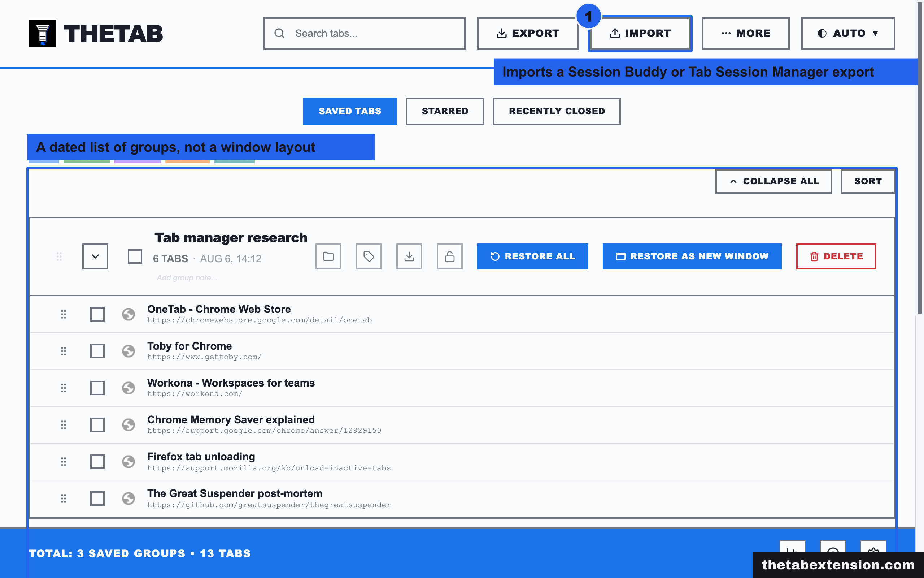
Task: Click the globe favicon of OneTab - Chrome Web Store
Action: [128, 314]
